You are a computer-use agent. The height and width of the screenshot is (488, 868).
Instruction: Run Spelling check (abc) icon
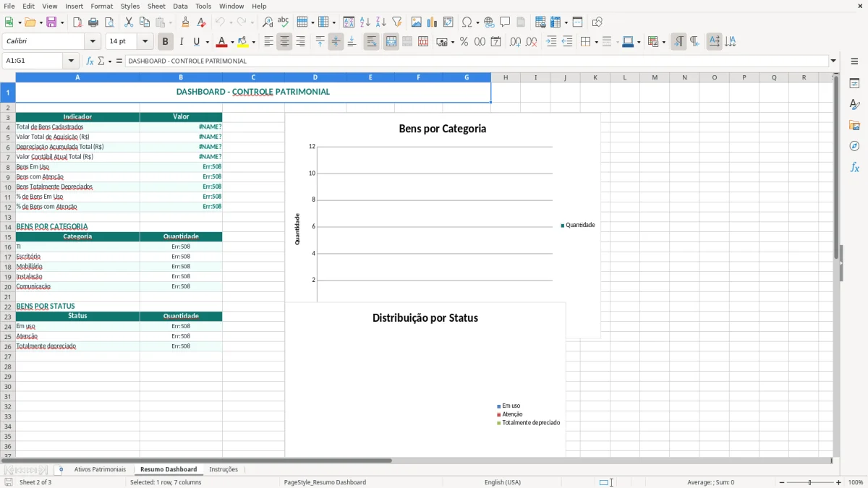283,22
